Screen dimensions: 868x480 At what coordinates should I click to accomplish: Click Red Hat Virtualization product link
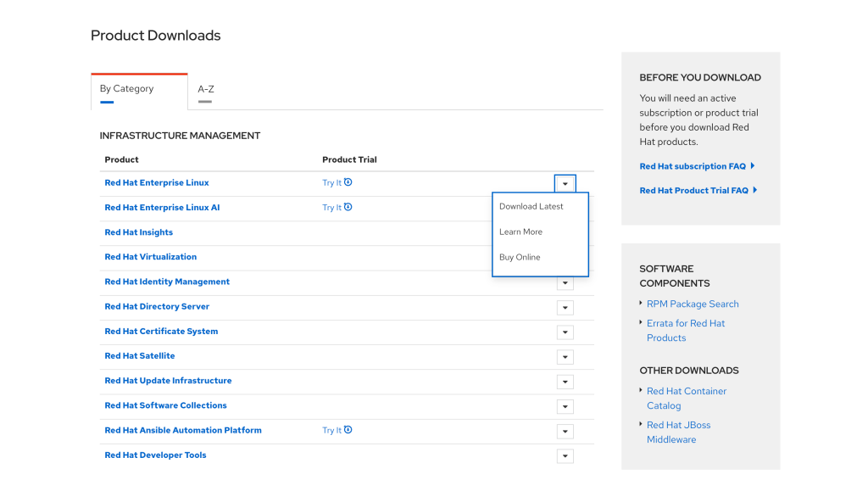[x=150, y=257]
